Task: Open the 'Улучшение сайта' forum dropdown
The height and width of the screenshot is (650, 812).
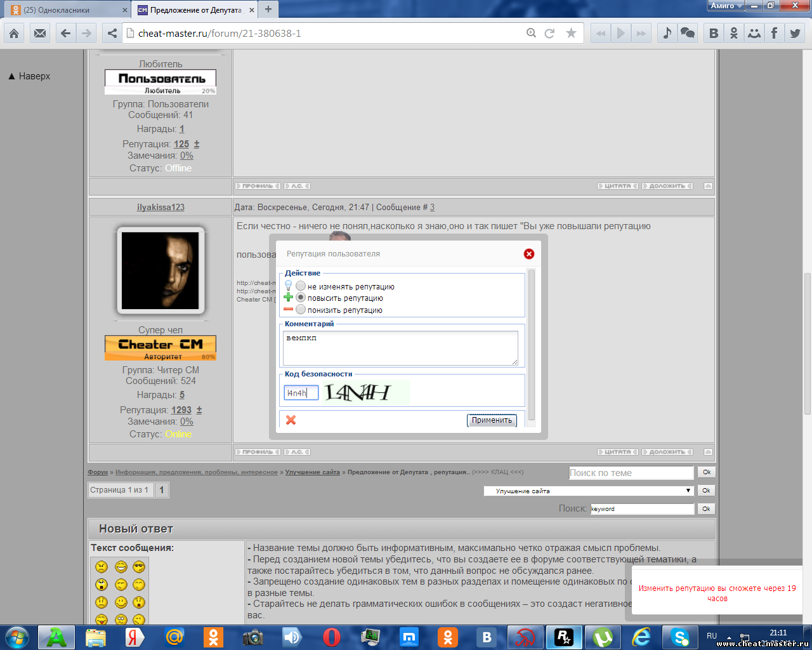Action: click(x=587, y=491)
